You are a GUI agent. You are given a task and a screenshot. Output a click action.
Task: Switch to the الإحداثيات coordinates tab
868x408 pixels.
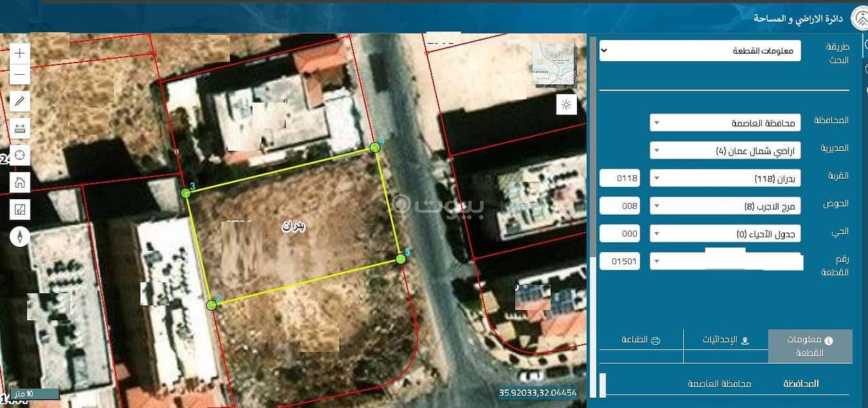click(x=725, y=339)
